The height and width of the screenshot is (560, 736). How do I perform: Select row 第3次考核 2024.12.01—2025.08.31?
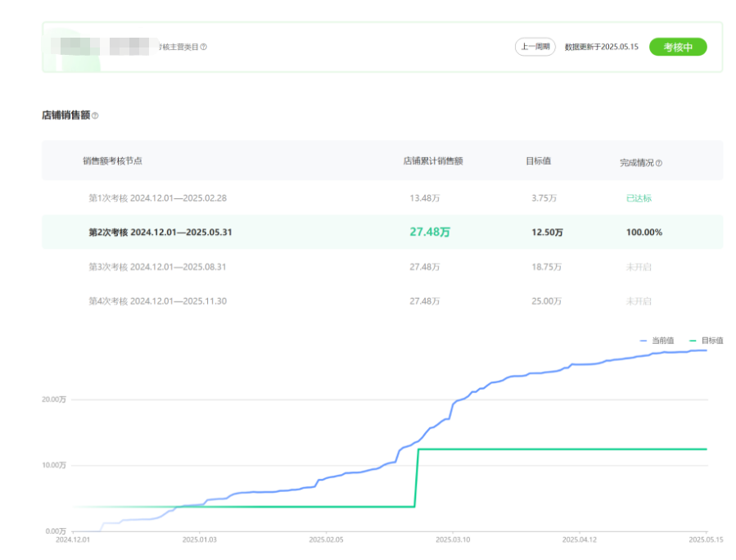pyautogui.click(x=157, y=267)
